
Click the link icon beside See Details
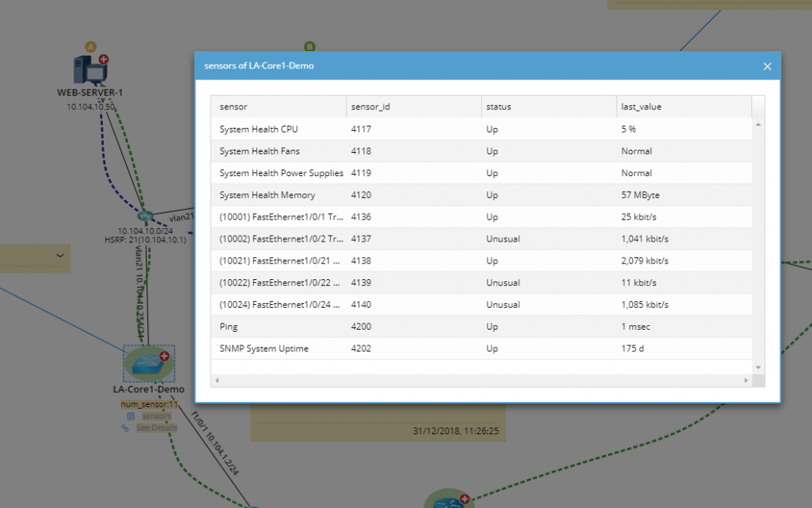tap(125, 427)
